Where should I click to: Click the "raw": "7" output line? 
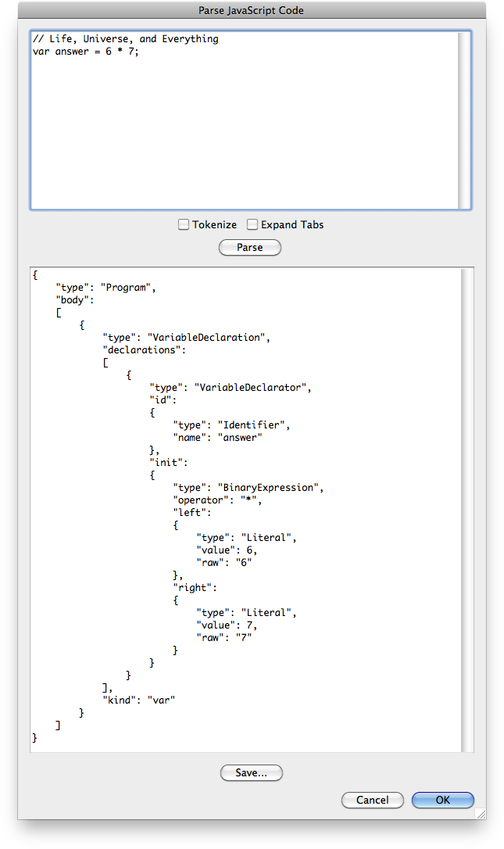pos(224,638)
